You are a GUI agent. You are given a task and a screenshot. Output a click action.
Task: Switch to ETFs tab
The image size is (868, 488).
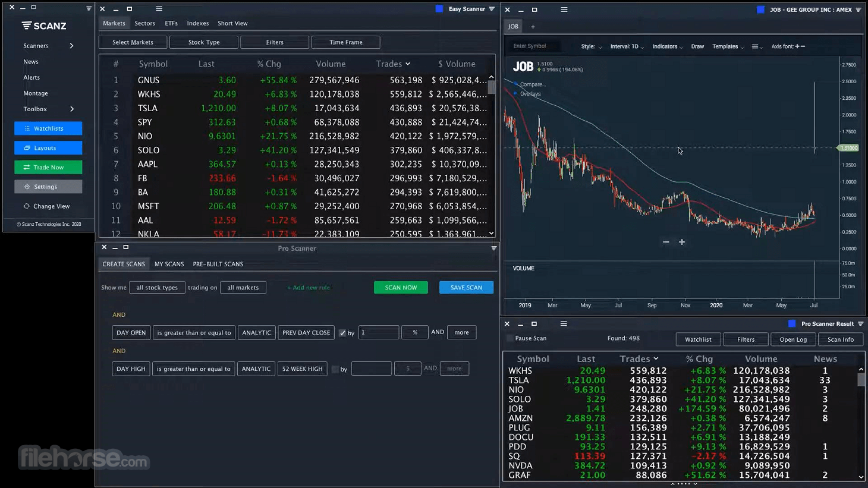pos(171,23)
